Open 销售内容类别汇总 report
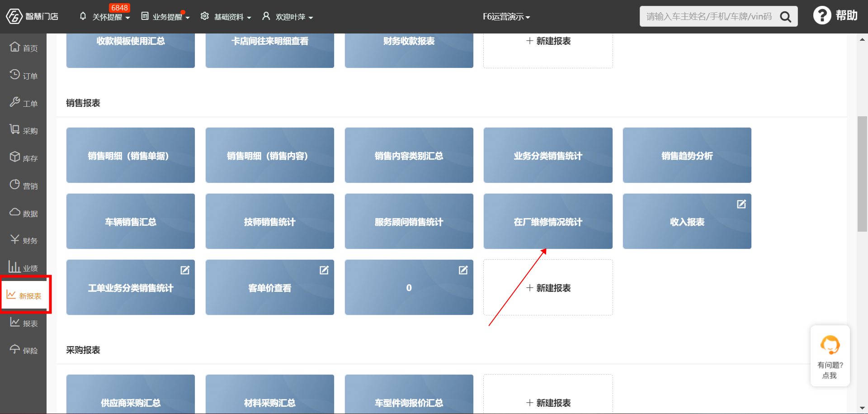 click(409, 155)
